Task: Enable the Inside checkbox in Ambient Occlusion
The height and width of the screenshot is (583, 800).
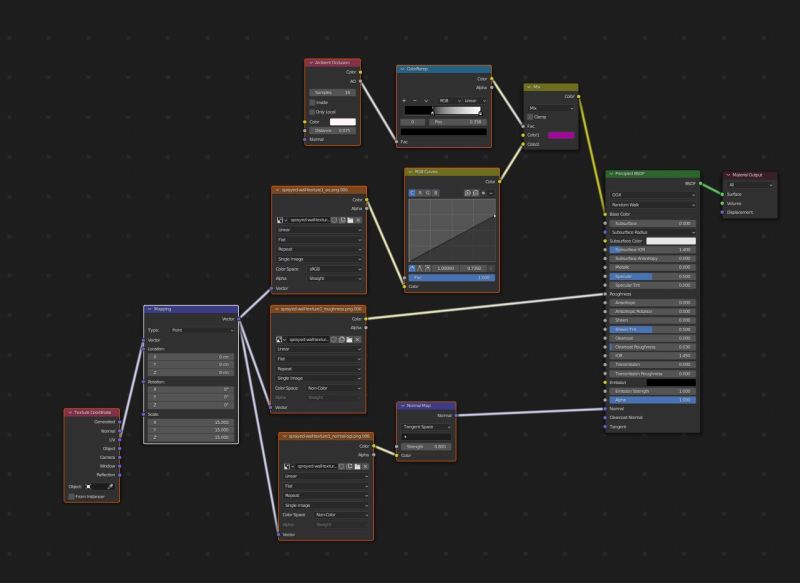Action: point(312,102)
